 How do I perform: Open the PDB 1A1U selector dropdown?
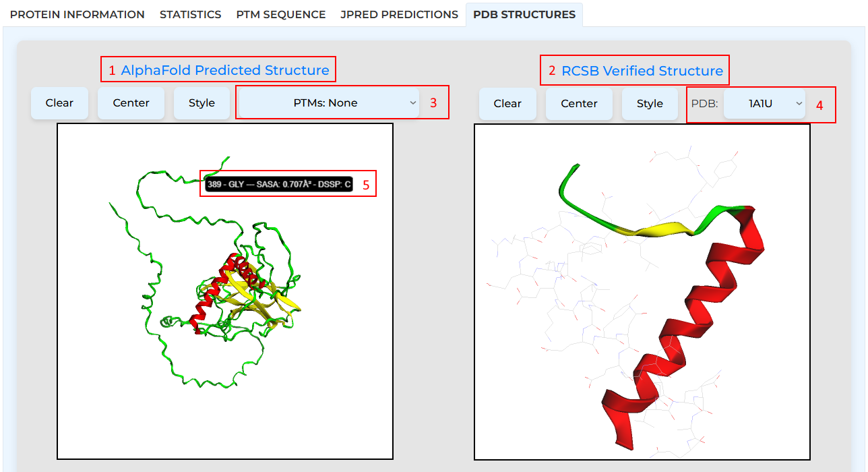pyautogui.click(x=764, y=104)
